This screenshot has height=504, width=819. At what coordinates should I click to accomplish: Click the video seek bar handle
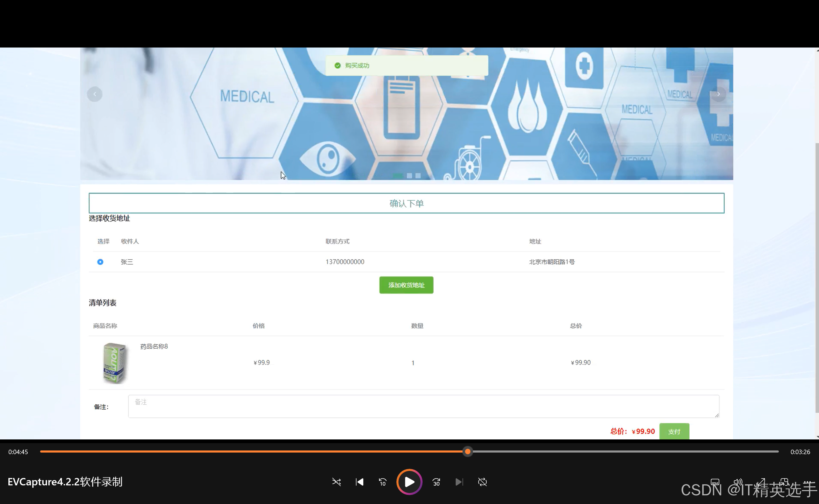pyautogui.click(x=468, y=452)
